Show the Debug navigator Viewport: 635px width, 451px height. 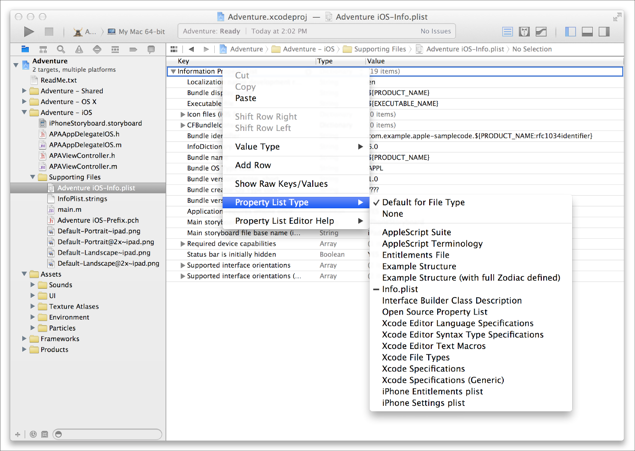97,49
